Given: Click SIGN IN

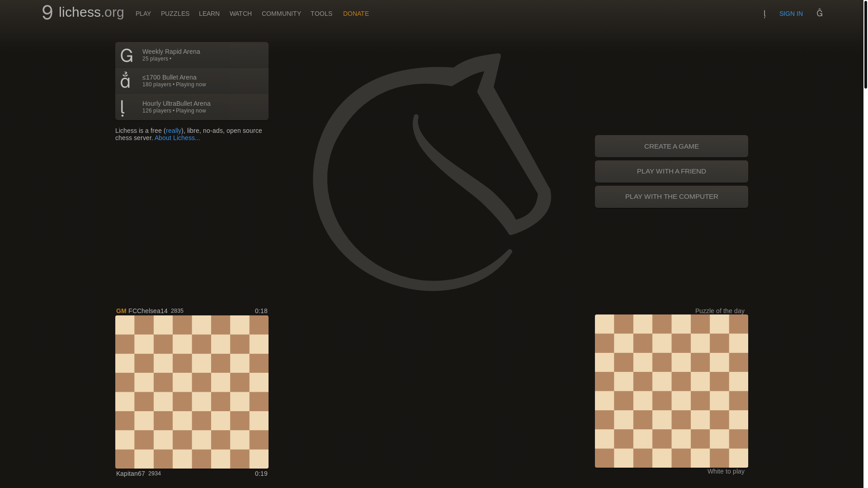Looking at the screenshot, I should 791,14.
